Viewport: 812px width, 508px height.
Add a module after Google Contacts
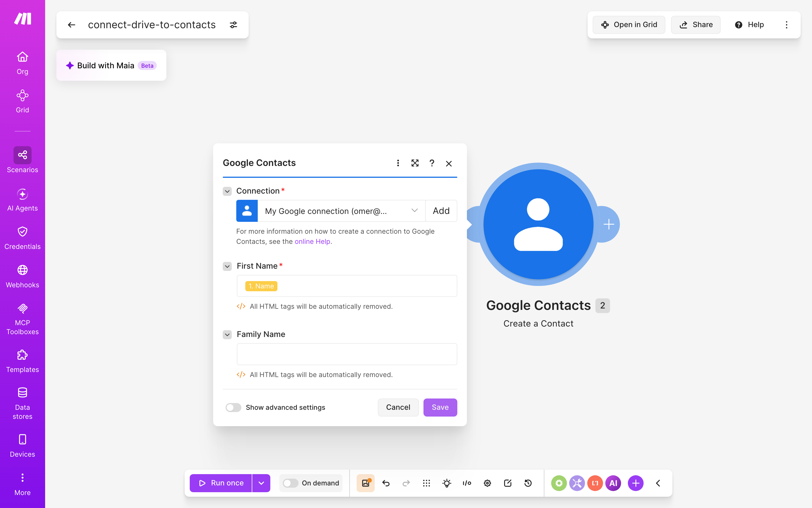point(609,224)
